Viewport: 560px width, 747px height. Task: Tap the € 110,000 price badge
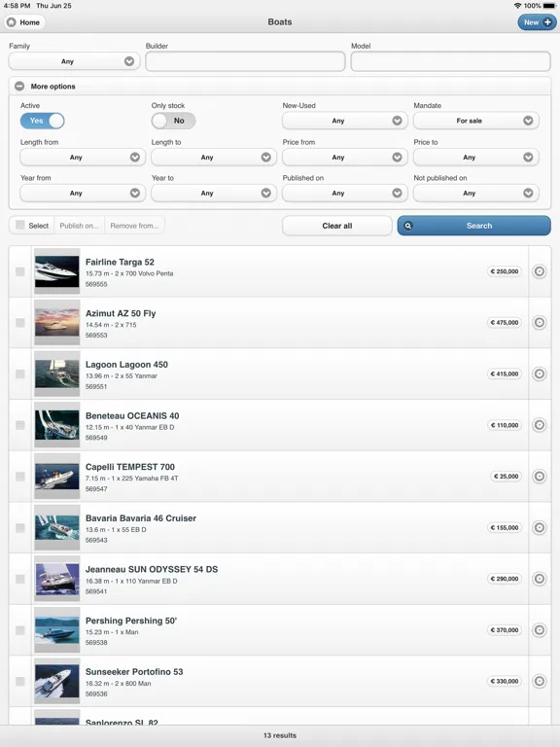[505, 425]
